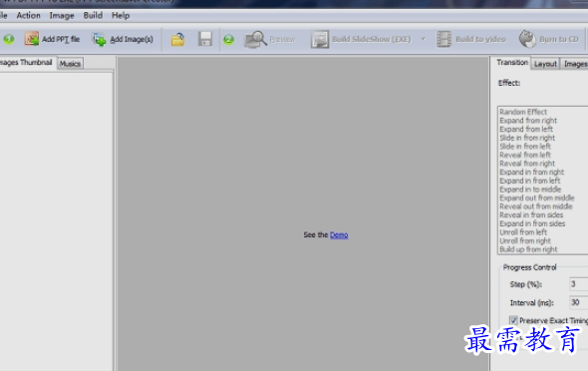Click the Build to video film icon
This screenshot has height=371, width=588.
pos(443,39)
